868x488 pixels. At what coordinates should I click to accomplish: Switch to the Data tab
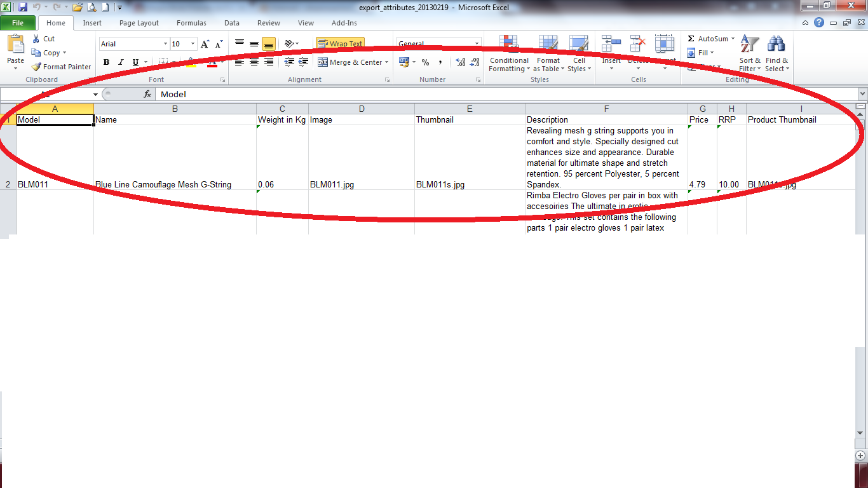(232, 23)
